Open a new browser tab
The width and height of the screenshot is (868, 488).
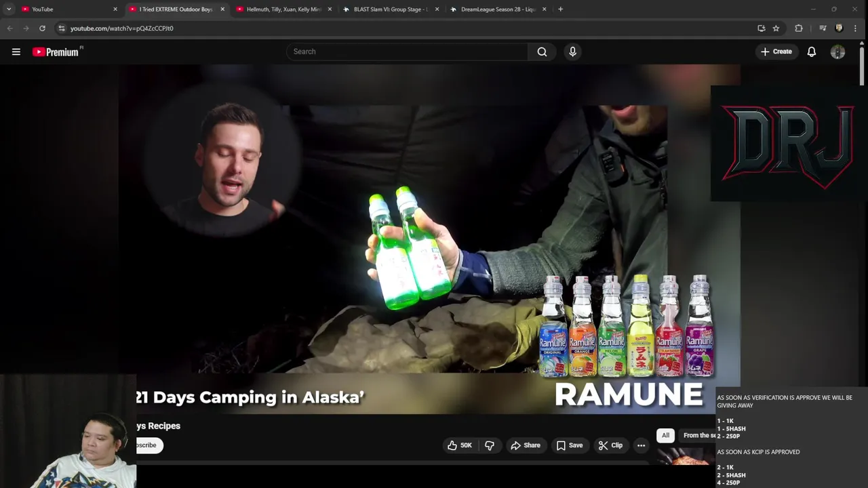point(560,9)
